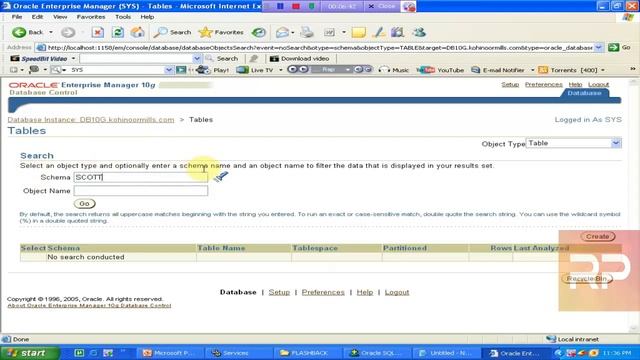This screenshot has height=360, width=640.
Task: Click the Mail envelope toolbar icon
Action: click(x=282, y=32)
